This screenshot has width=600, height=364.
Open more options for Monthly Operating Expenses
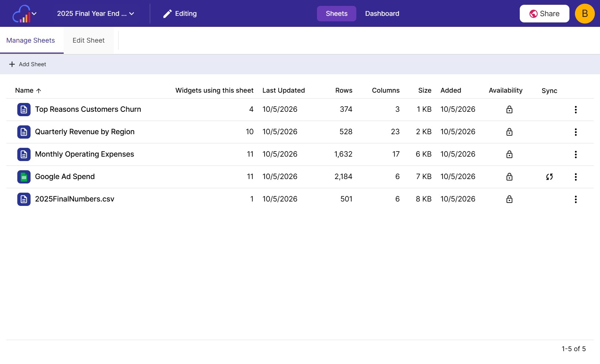(576, 154)
